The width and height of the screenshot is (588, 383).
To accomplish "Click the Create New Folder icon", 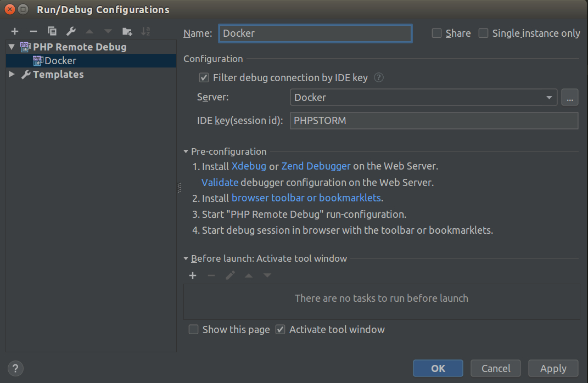I will pos(127,31).
